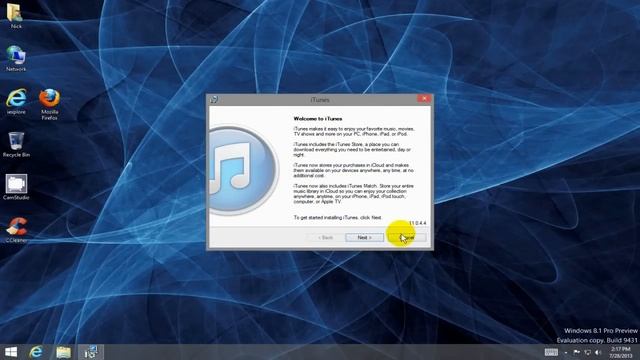Image resolution: width=640 pixels, height=360 pixels.
Task: Click the 'Welcome to iTunes' heading
Action: tap(318, 119)
